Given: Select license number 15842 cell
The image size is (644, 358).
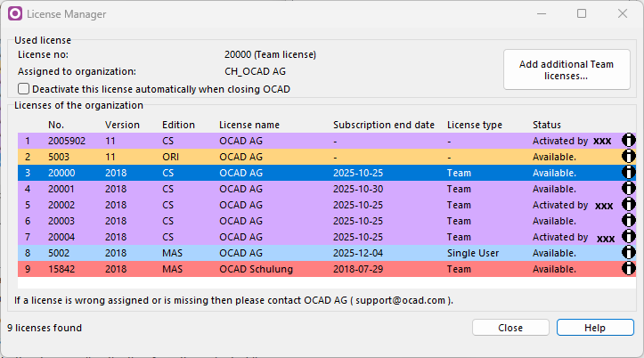Looking at the screenshot, I should 61,269.
